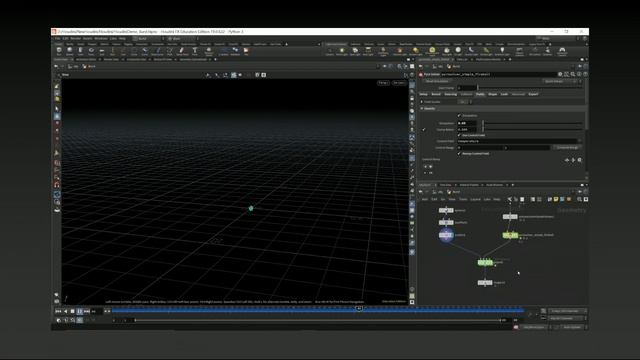Expand the section above Density

point(422,102)
